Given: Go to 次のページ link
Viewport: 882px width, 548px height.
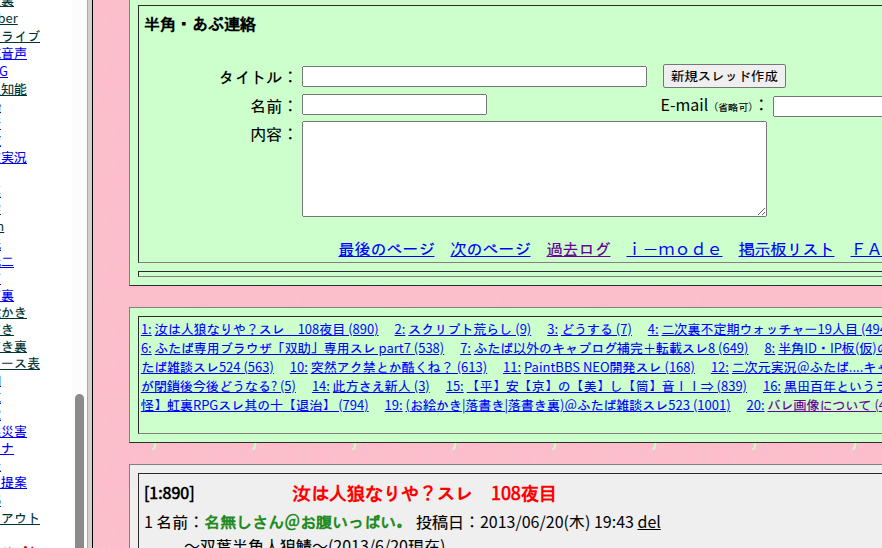Looking at the screenshot, I should (490, 250).
